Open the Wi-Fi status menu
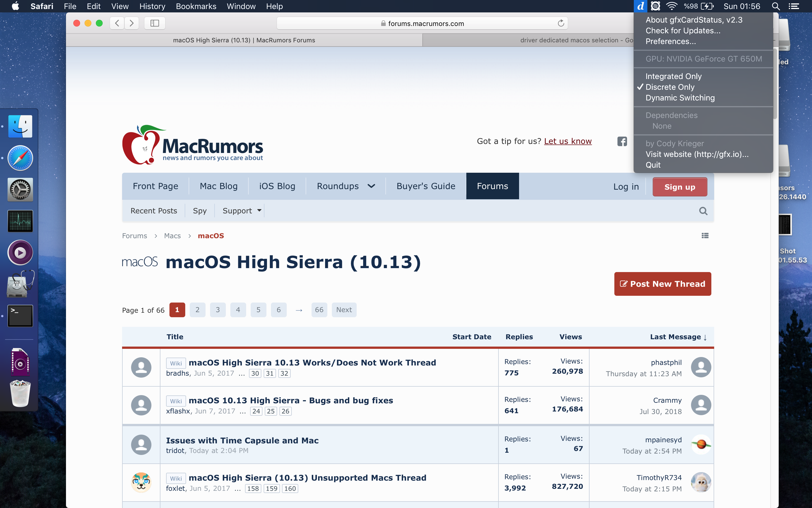This screenshot has height=508, width=812. tap(672, 6)
